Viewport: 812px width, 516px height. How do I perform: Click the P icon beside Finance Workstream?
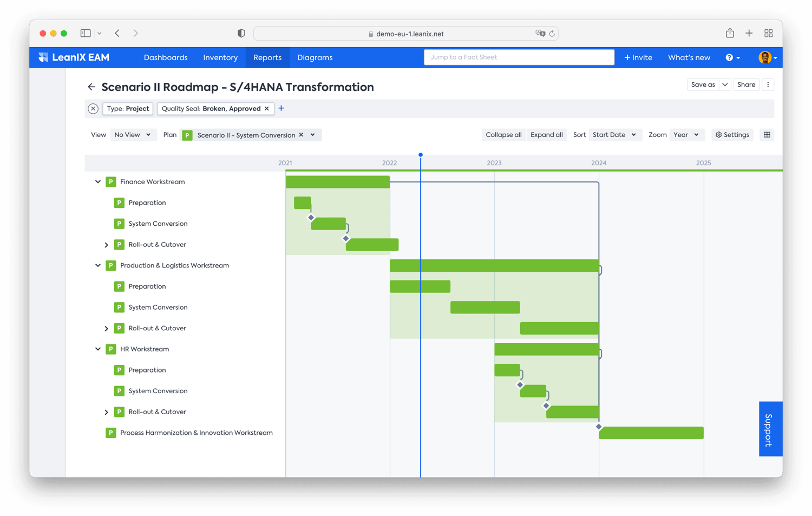click(111, 181)
